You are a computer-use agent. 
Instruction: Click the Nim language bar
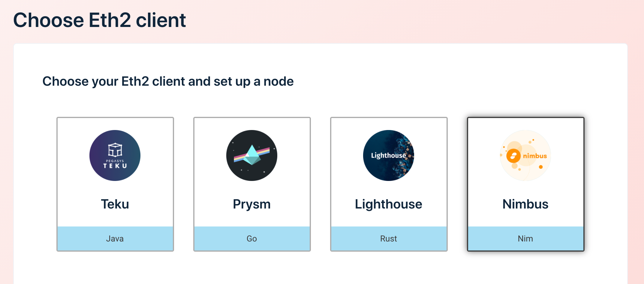click(x=525, y=238)
